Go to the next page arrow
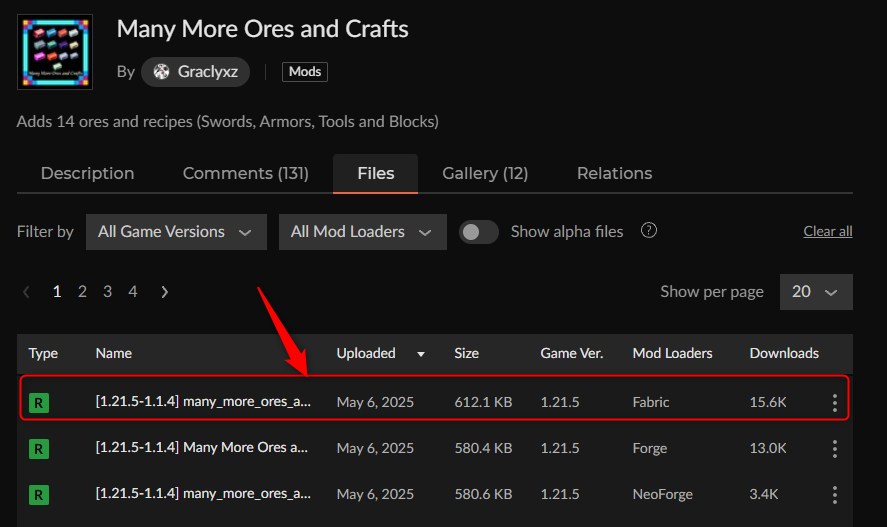The width and height of the screenshot is (887, 527). tap(165, 292)
